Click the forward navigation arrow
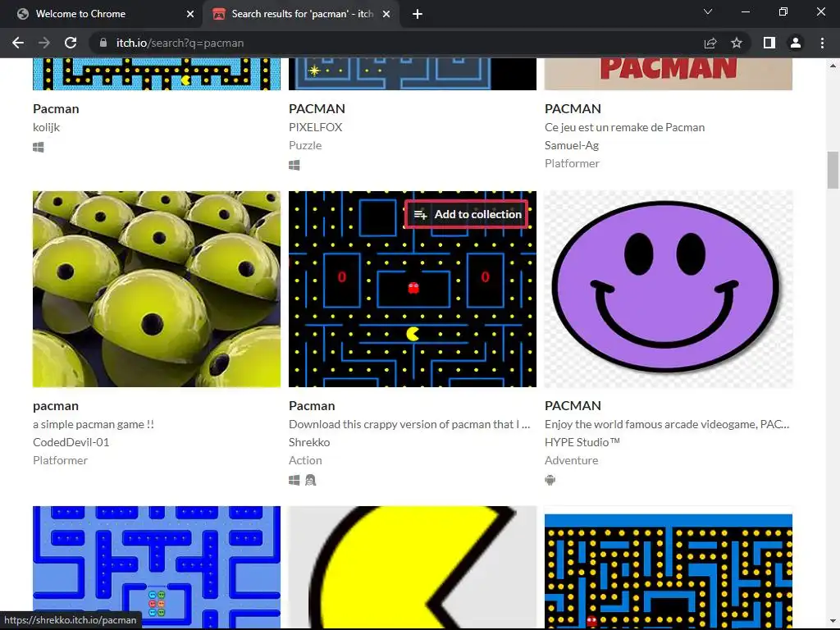 (44, 43)
